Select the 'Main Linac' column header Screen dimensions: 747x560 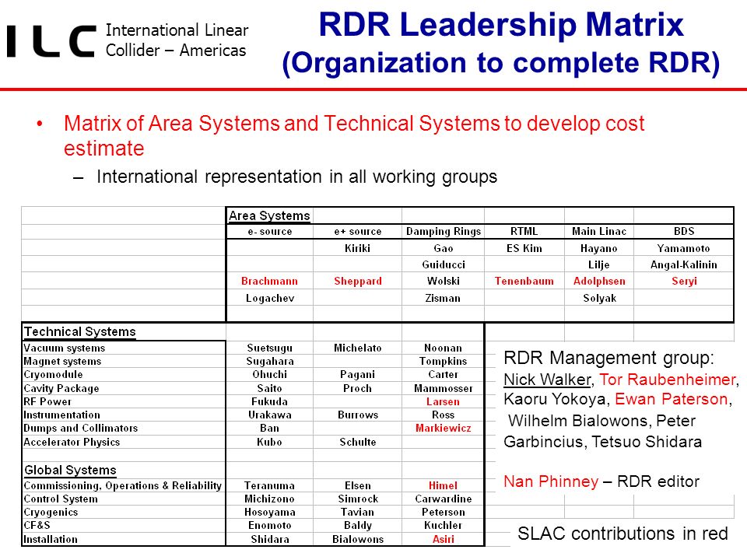(599, 232)
